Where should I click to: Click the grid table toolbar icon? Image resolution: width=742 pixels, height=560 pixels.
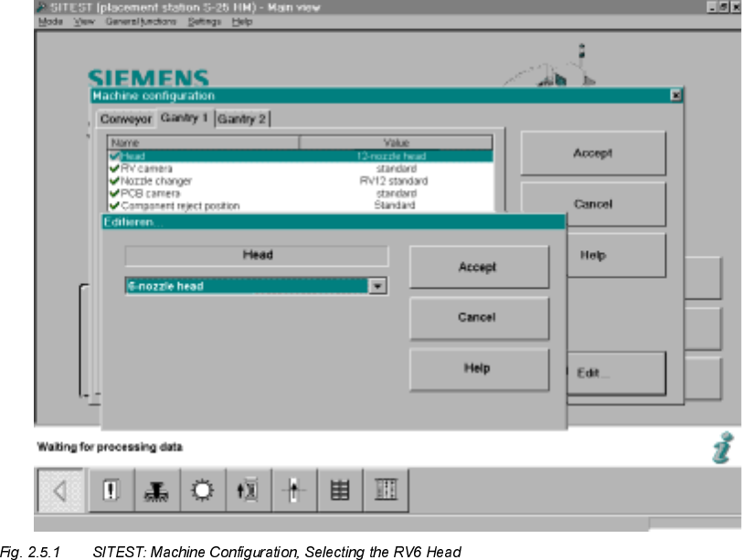(x=339, y=491)
